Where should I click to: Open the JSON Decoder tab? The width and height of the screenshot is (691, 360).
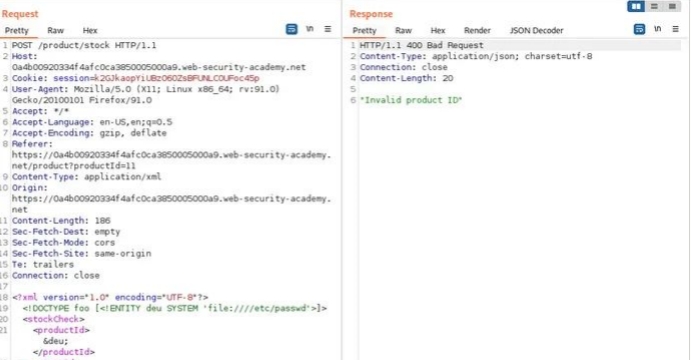(536, 30)
